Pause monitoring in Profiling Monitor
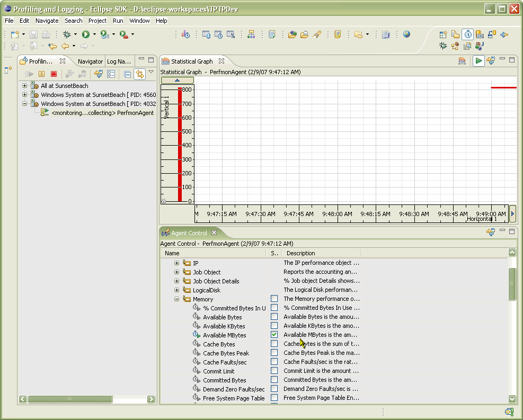 pos(41,74)
